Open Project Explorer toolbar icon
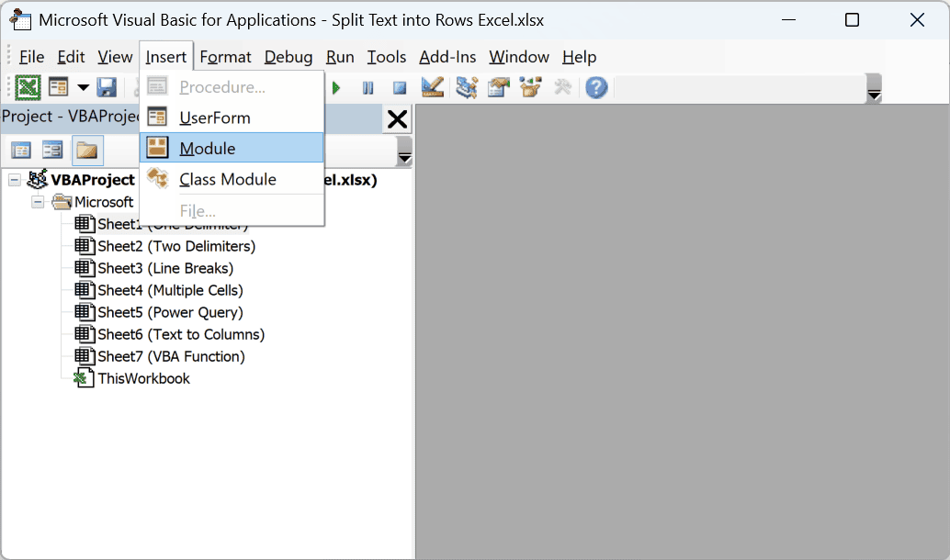950x560 pixels. coord(467,88)
